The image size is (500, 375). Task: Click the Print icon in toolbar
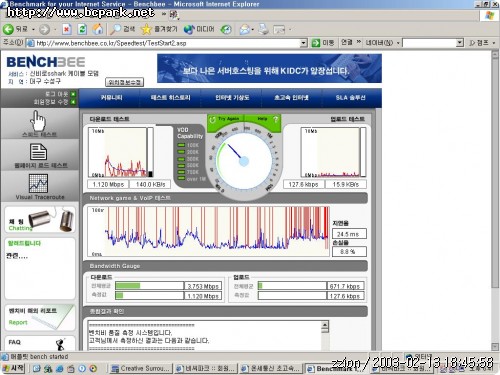pyautogui.click(x=263, y=29)
